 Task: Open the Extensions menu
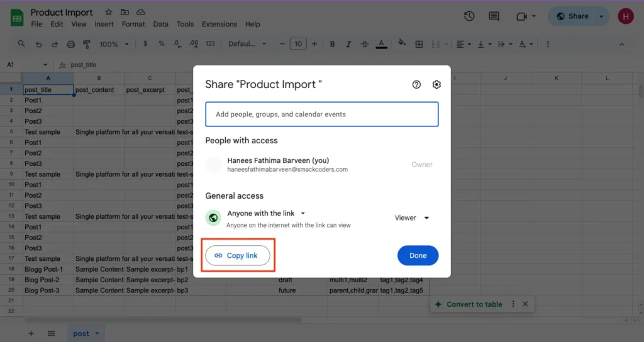(219, 25)
